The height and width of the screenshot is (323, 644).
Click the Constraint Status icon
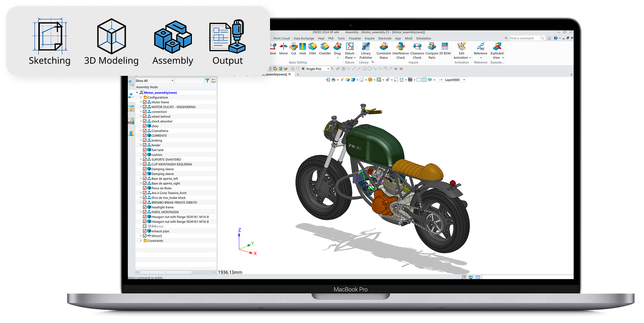[x=383, y=47]
